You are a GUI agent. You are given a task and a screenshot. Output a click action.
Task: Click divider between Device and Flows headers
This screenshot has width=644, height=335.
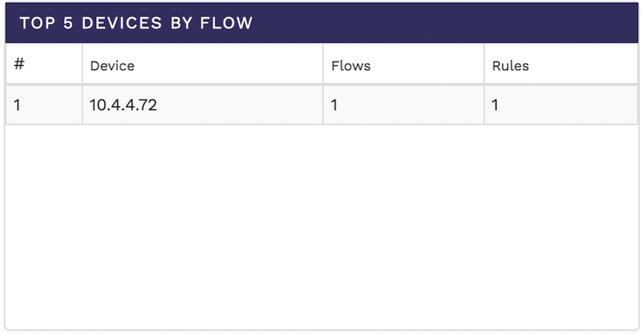click(x=323, y=65)
